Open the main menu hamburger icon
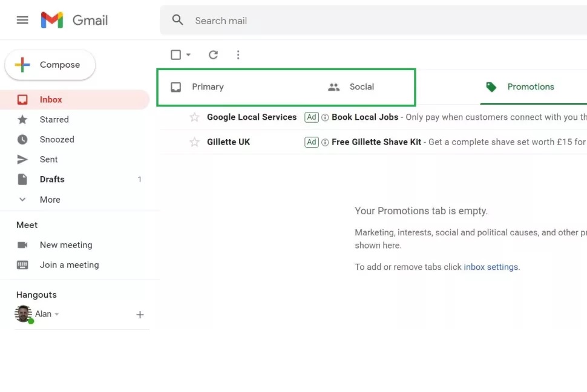587x392 pixels. [22, 20]
